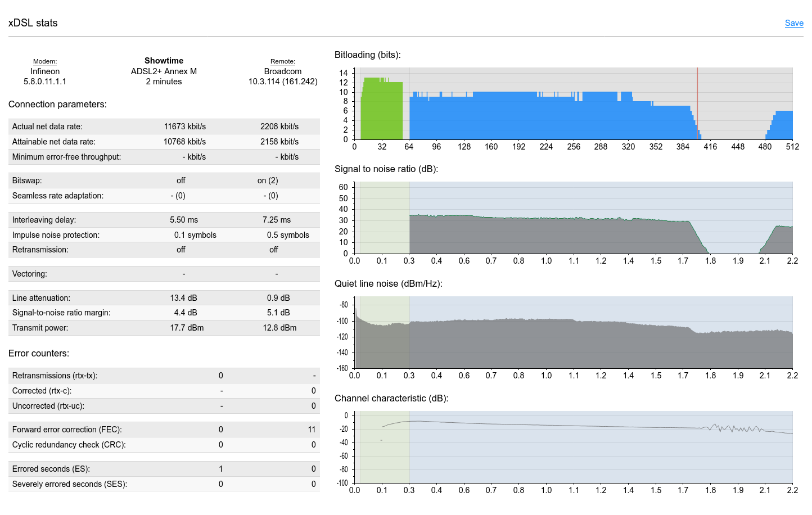This screenshot has width=812, height=515.
Task: Click the 13.4 dB line attenuation
Action: [x=184, y=298]
